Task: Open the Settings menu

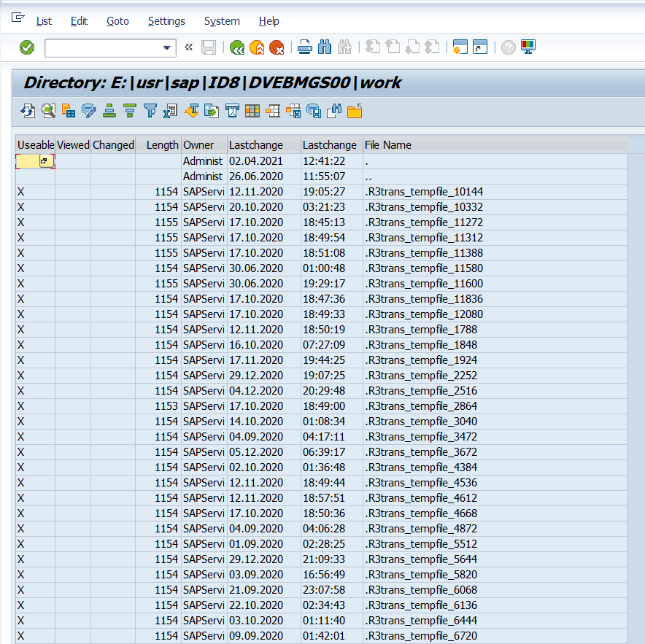Action: click(x=166, y=21)
